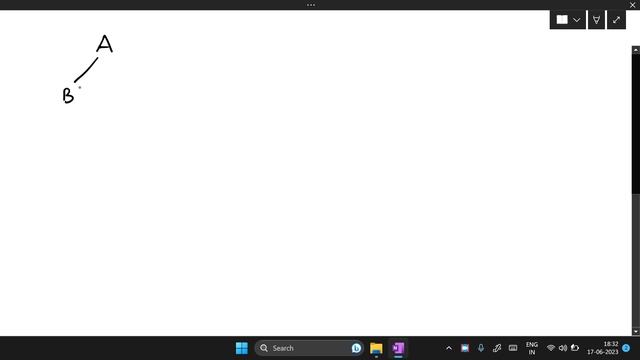Click the battery status icon
Screen dimensions: 640x360
pos(575,348)
